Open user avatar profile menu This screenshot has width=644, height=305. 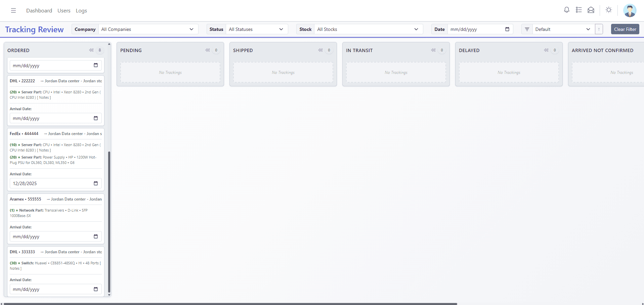tap(630, 10)
